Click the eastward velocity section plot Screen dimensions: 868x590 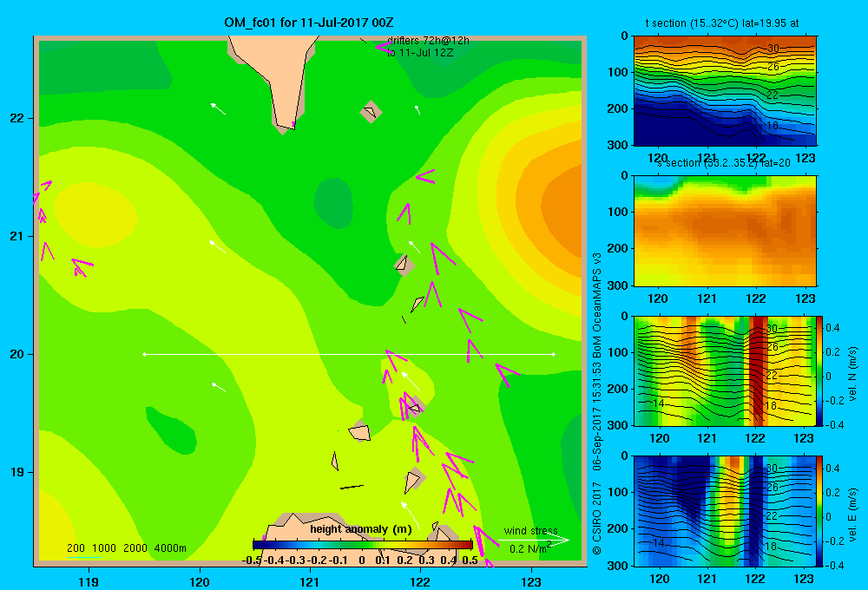[725, 511]
